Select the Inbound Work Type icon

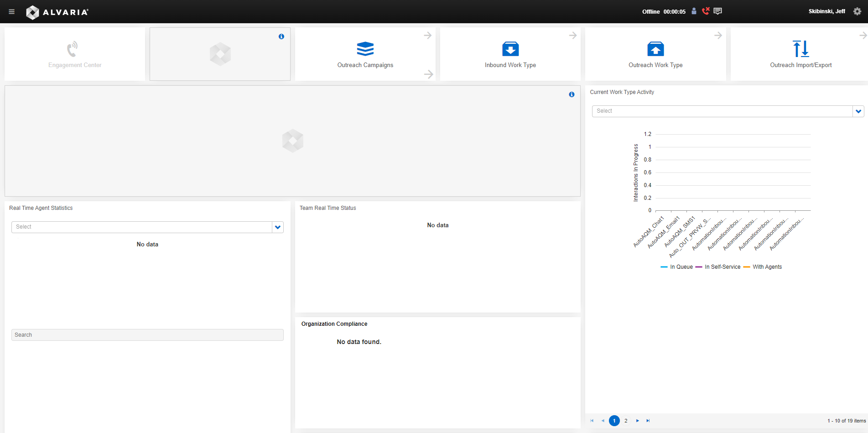click(x=510, y=49)
